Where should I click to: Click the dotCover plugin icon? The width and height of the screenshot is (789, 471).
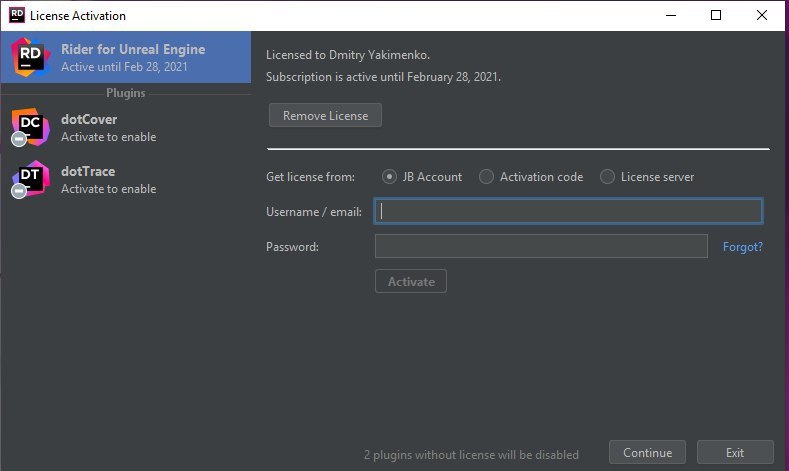(31, 126)
